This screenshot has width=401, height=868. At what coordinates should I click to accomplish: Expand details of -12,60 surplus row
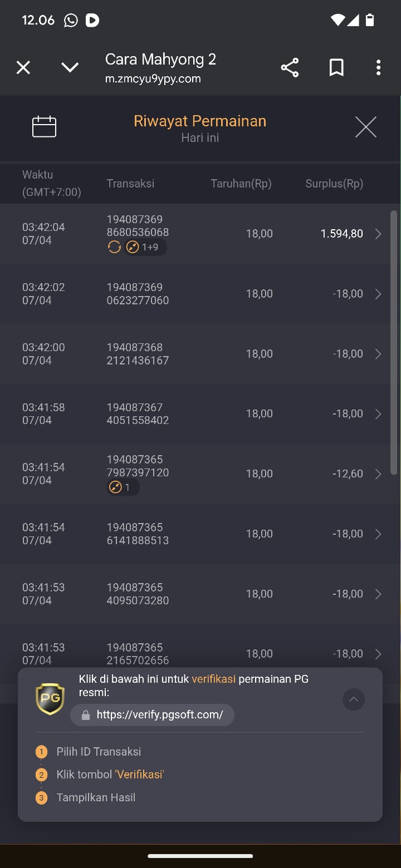point(378,474)
